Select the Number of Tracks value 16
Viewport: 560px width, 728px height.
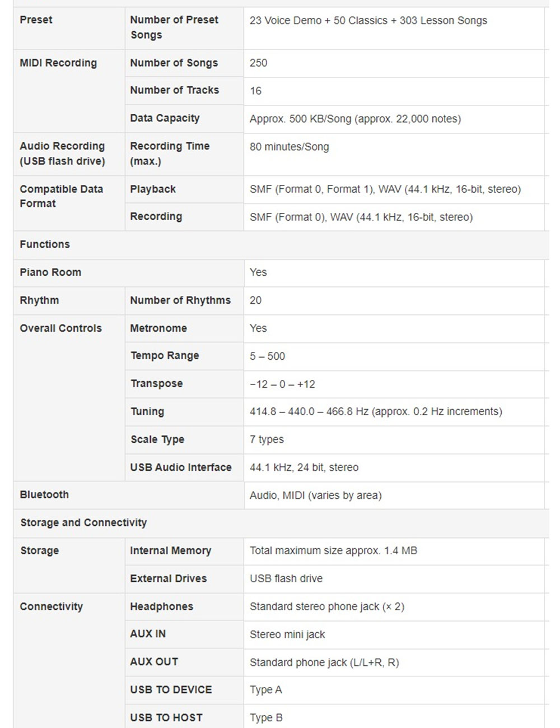pos(255,91)
